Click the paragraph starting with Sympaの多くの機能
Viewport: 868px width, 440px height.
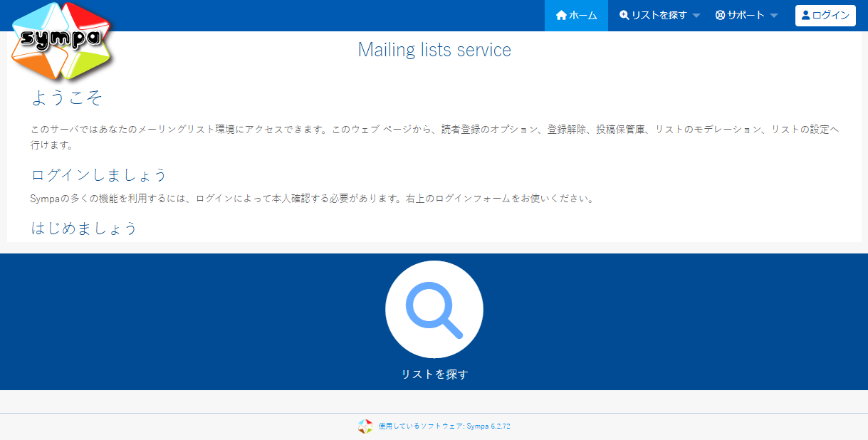pyautogui.click(x=312, y=199)
